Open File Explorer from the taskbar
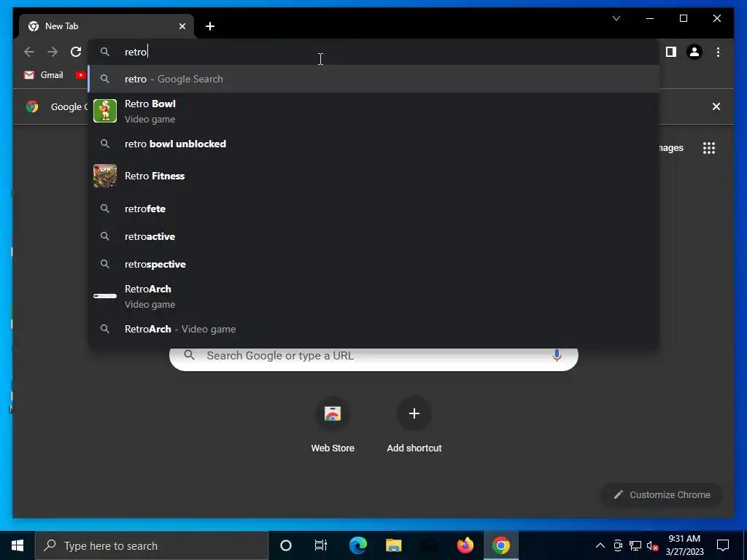 click(x=393, y=545)
